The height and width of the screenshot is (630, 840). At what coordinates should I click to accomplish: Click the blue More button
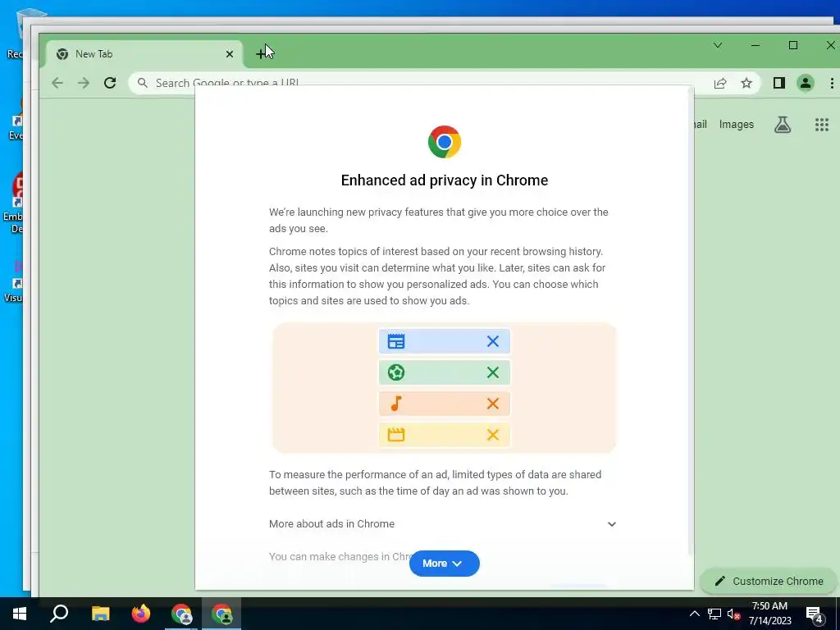coord(444,563)
